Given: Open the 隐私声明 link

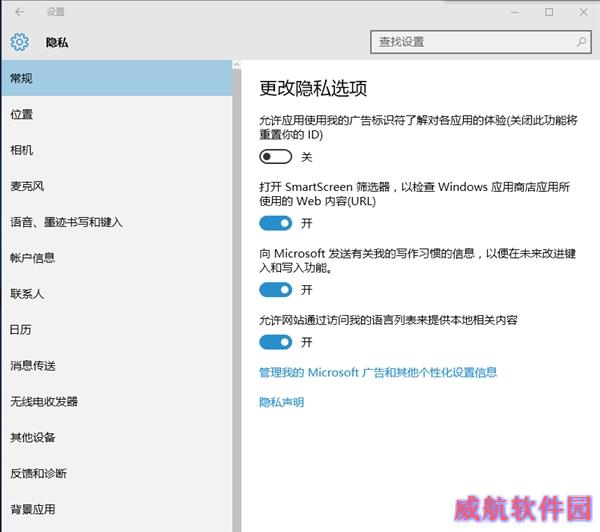Looking at the screenshot, I should tap(282, 402).
